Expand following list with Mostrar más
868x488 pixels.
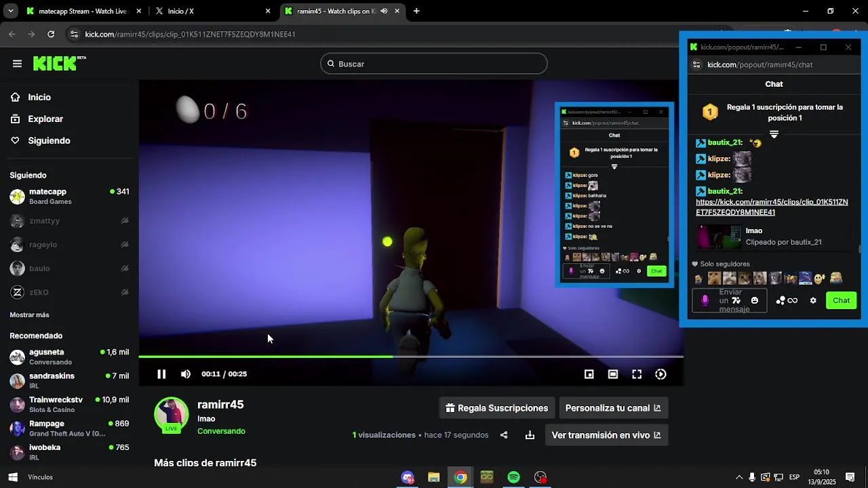click(x=29, y=315)
